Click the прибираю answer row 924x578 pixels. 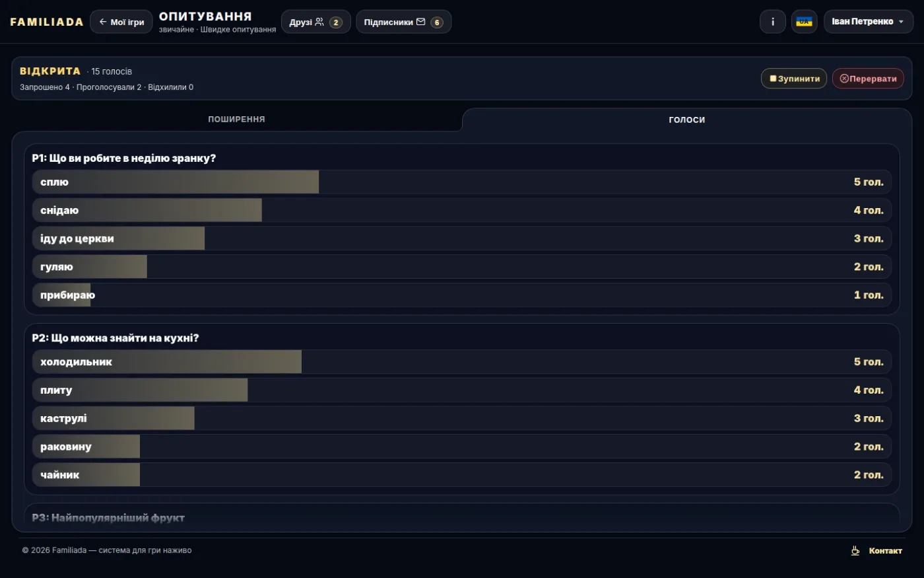pos(462,295)
